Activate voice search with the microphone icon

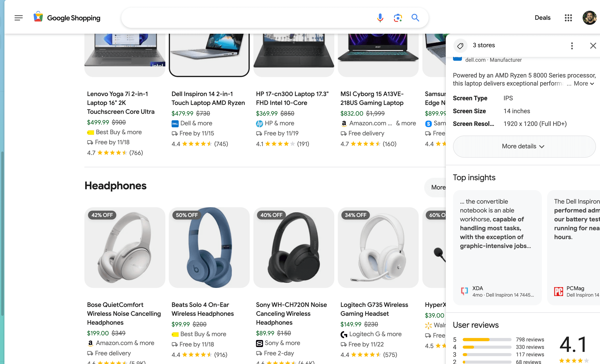[380, 18]
